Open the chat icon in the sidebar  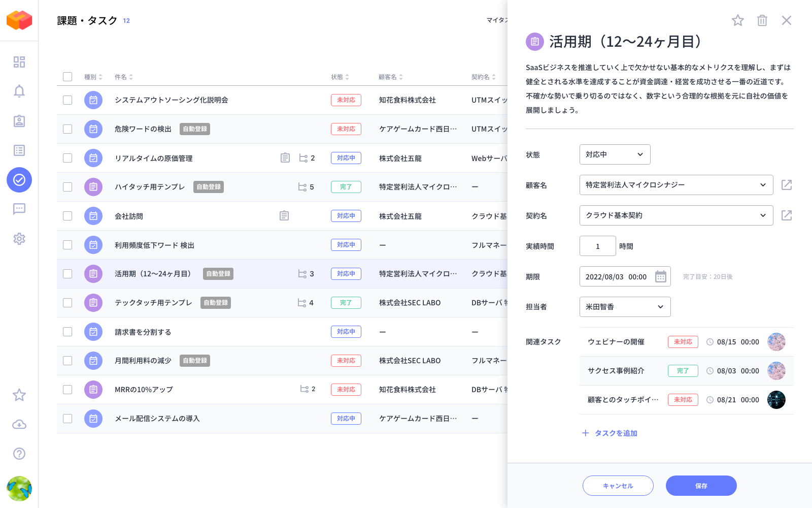19,209
